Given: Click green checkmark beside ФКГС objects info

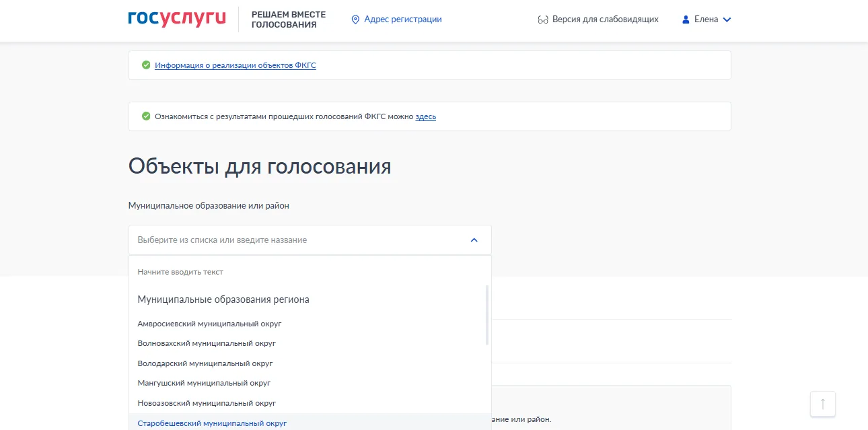Looking at the screenshot, I should click(146, 65).
